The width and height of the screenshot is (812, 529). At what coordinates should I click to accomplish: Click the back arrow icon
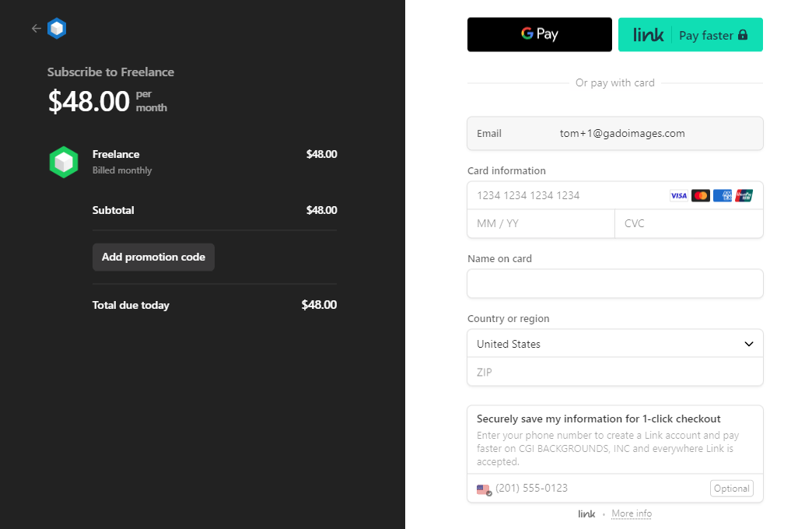tap(36, 29)
